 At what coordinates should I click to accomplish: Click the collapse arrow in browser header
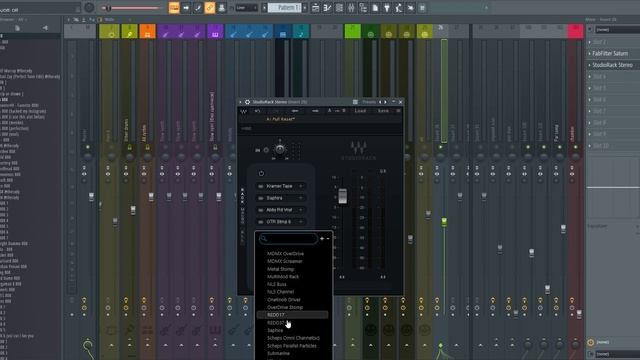45,28
